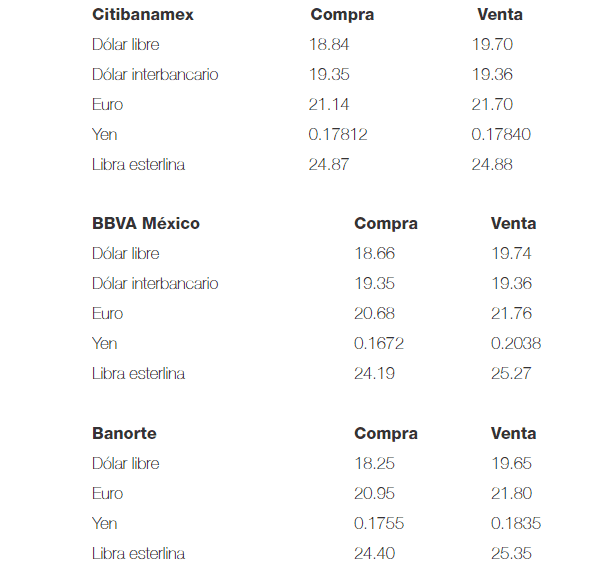Click the Citibanamex table heading
Image resolution: width=614 pixels, height=575 pixels.
(143, 15)
